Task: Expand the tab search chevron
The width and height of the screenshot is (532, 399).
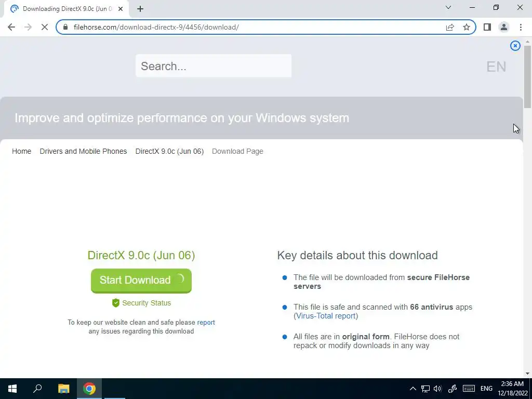Action: click(448, 7)
